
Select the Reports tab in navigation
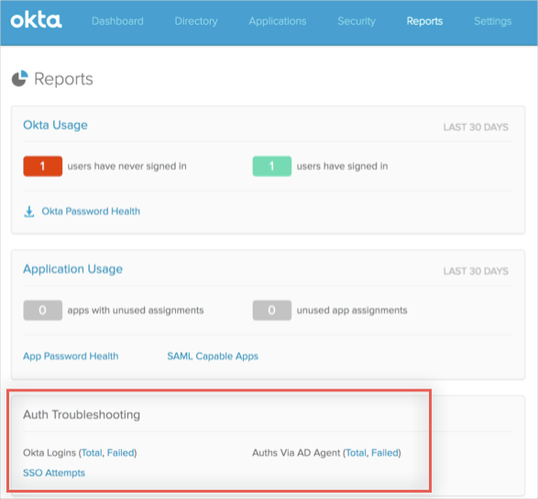click(424, 21)
